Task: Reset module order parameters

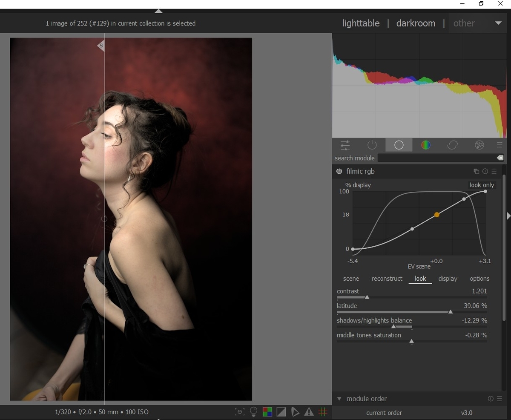Action: (x=491, y=399)
